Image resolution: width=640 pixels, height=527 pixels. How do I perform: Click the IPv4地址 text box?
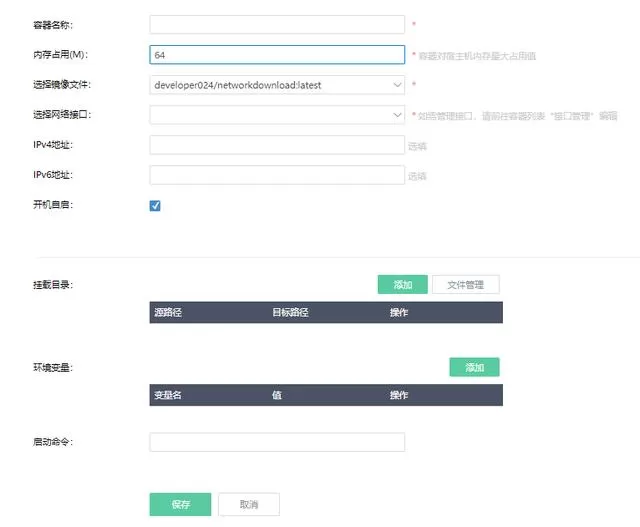point(277,145)
